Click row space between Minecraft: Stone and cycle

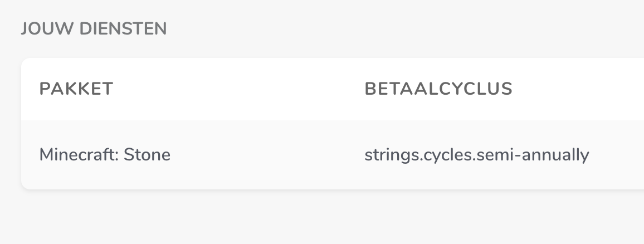point(267,154)
